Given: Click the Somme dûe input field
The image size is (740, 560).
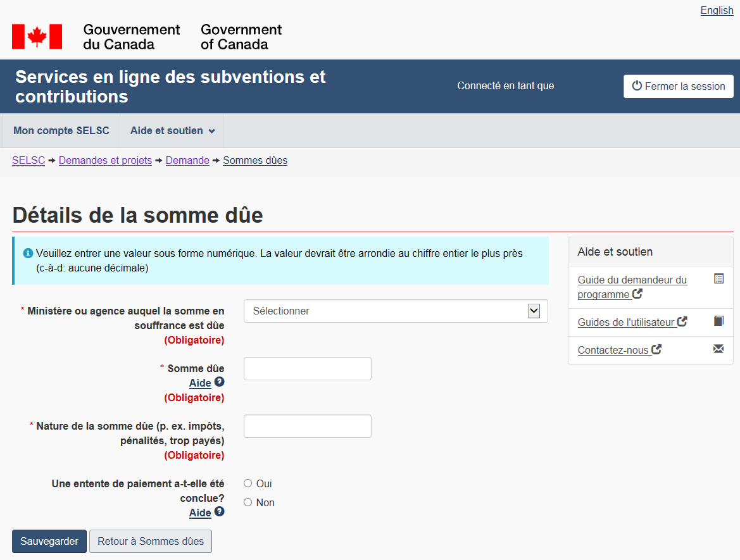Looking at the screenshot, I should coord(308,369).
